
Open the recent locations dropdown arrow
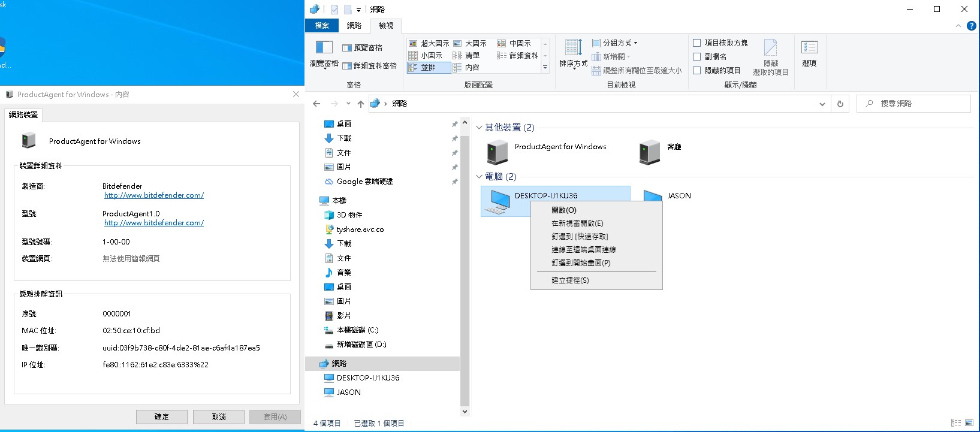pyautogui.click(x=349, y=104)
